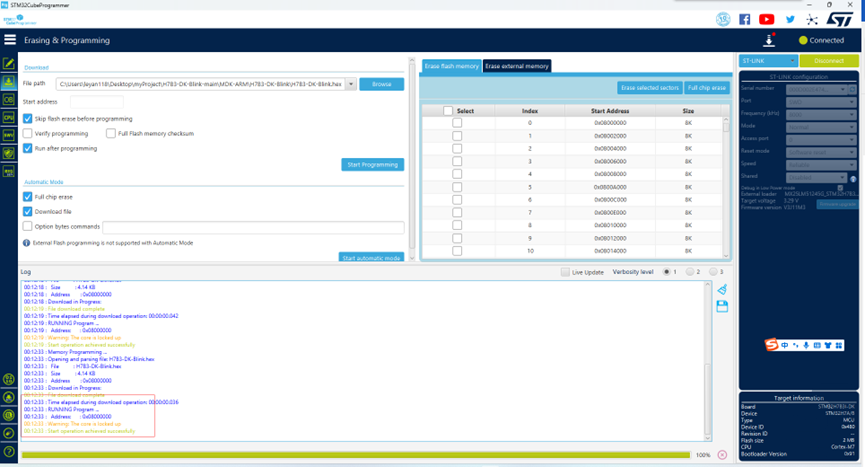Open the ST community network icon
865x467 pixels.
[x=812, y=19]
